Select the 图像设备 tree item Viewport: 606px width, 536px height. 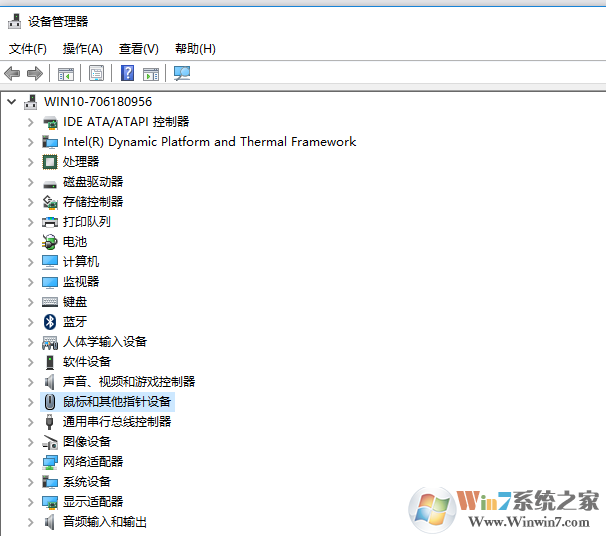coord(87,442)
